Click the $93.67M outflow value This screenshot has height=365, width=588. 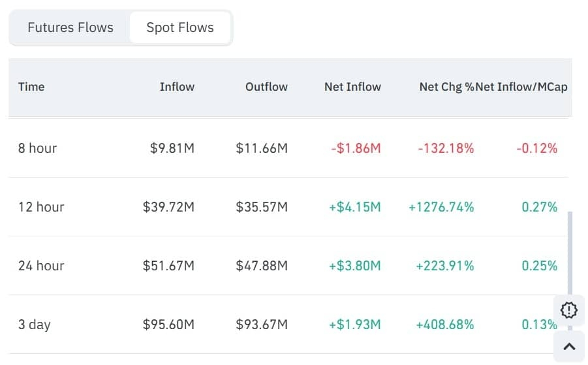tap(262, 325)
